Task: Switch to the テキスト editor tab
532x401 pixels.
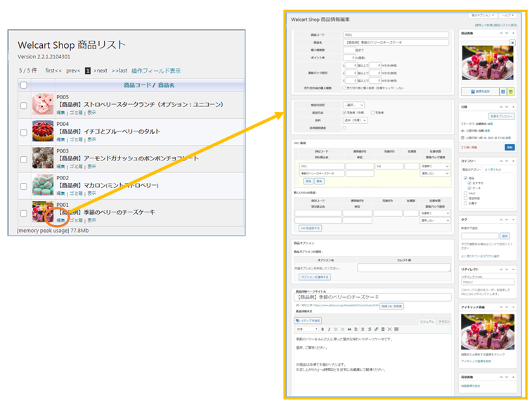Action: click(x=443, y=321)
